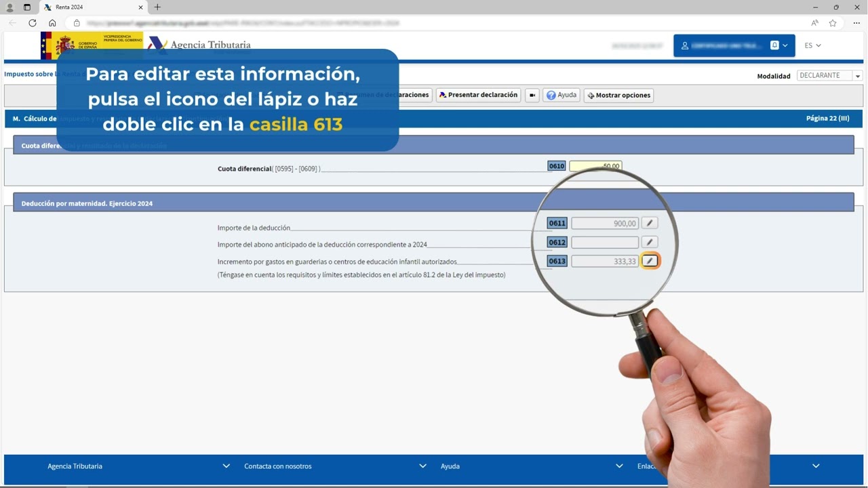The width and height of the screenshot is (868, 488).
Task: Click the Ayuda question mark icon
Action: 551,95
